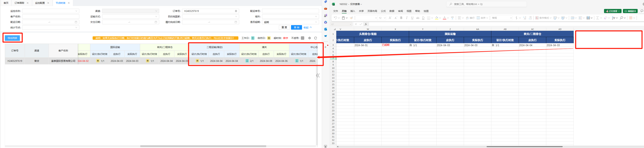The width and height of the screenshot is (644, 148).
Task: Click the table settings gear icon
Action: pyautogui.click(x=310, y=38)
